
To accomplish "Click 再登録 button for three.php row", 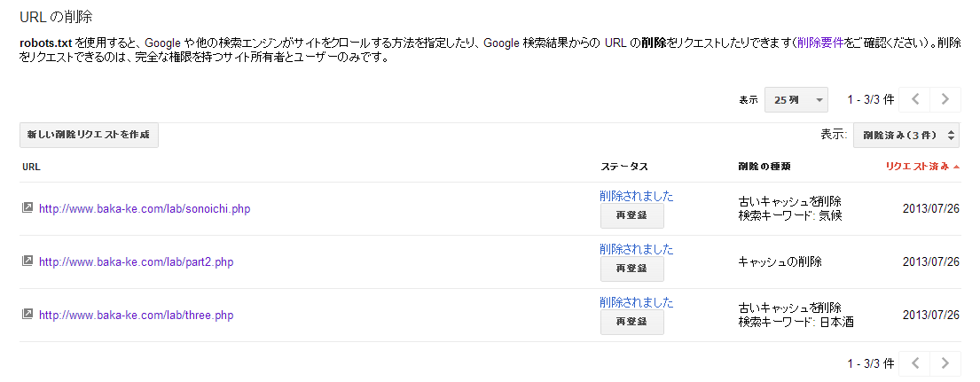I will point(631,322).
